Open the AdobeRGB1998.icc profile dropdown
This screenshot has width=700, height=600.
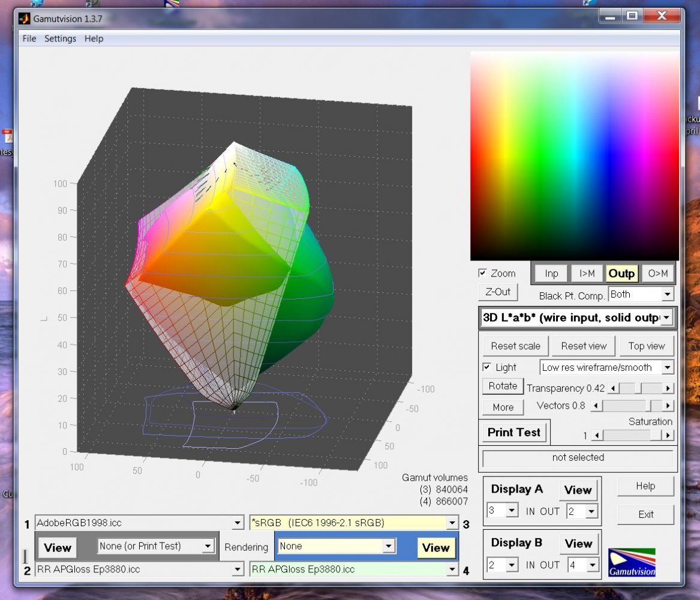coord(238,523)
